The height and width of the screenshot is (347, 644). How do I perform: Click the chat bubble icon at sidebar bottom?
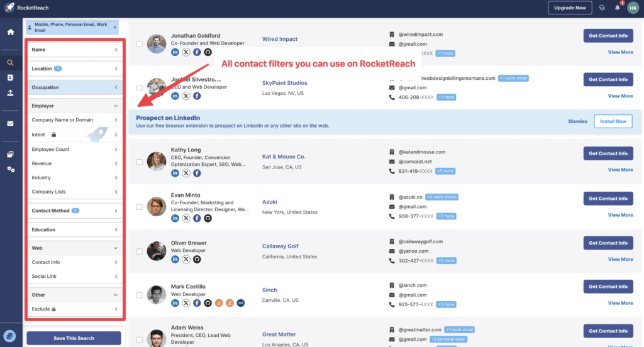pyautogui.click(x=10, y=336)
